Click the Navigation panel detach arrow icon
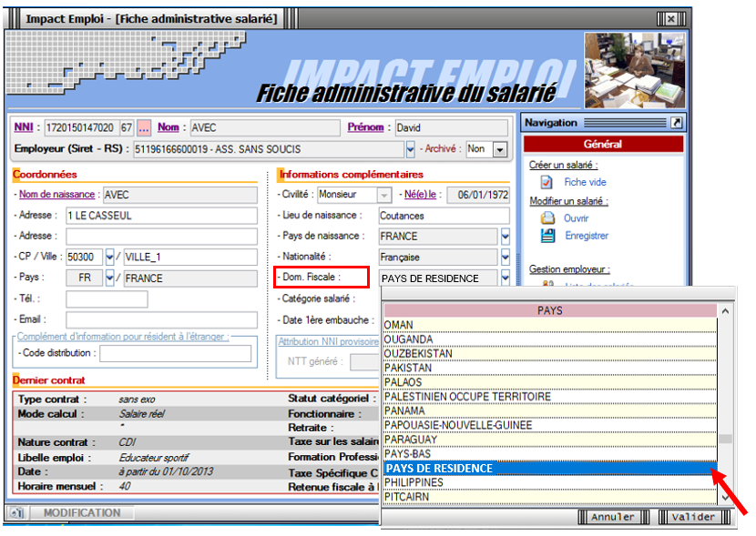Screen dimensions: 756x536 (677, 123)
